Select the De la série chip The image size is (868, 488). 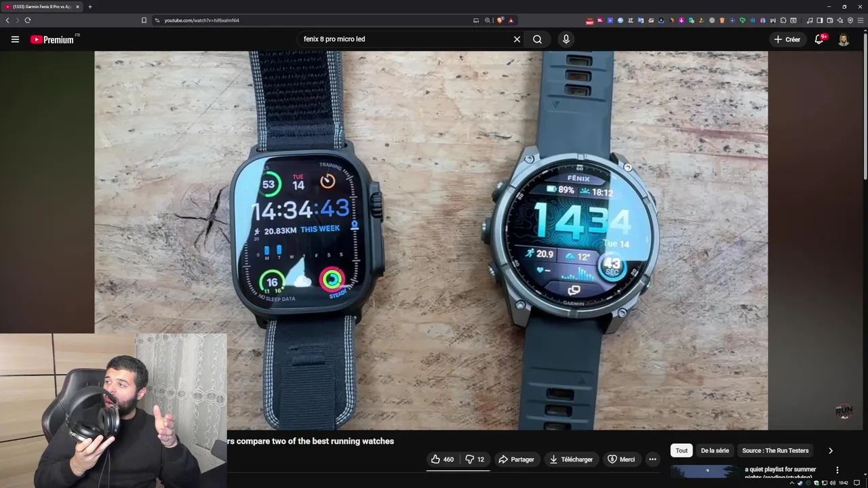pyautogui.click(x=715, y=451)
